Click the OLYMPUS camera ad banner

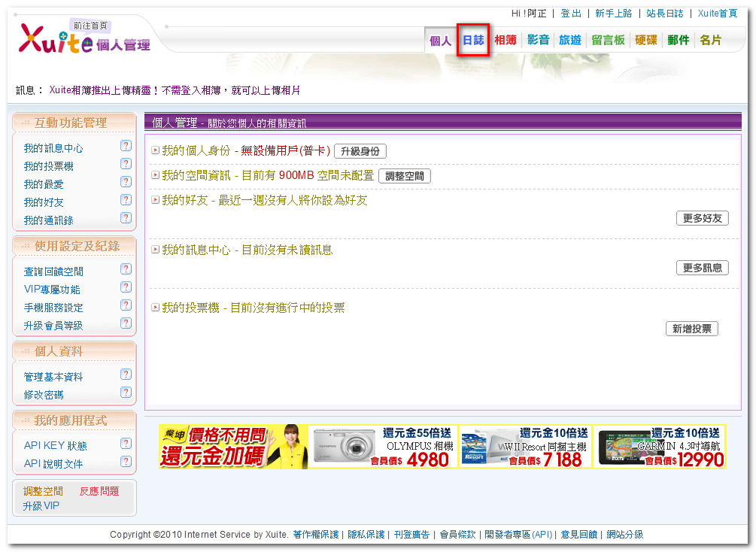384,447
